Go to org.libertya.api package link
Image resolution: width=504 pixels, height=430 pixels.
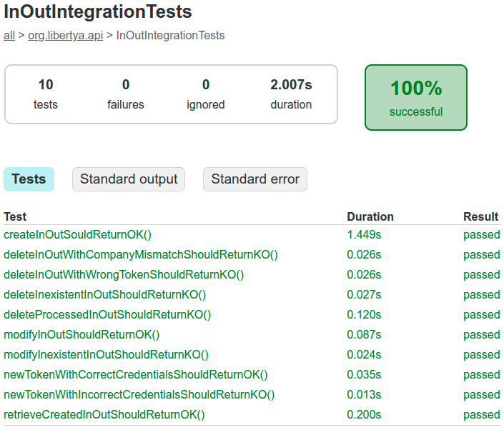point(66,35)
